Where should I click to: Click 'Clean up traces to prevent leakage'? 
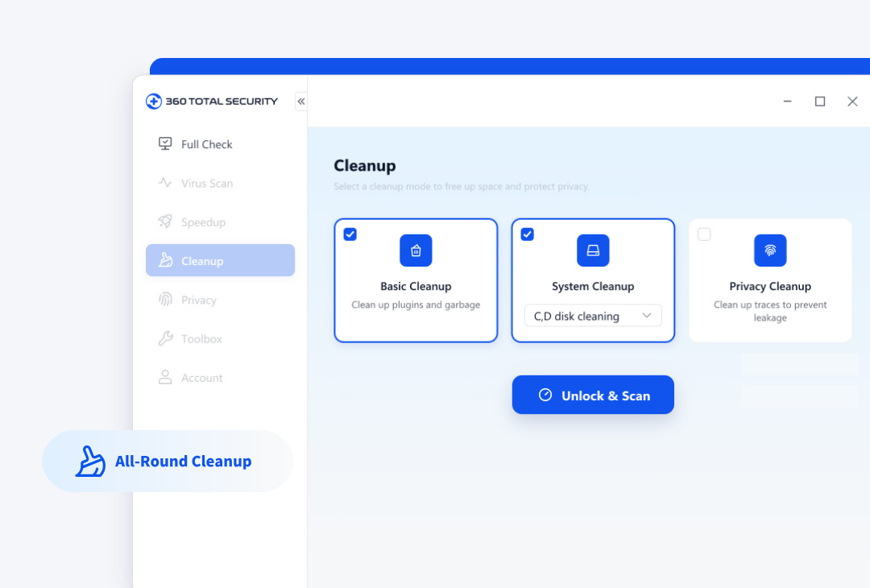770,311
